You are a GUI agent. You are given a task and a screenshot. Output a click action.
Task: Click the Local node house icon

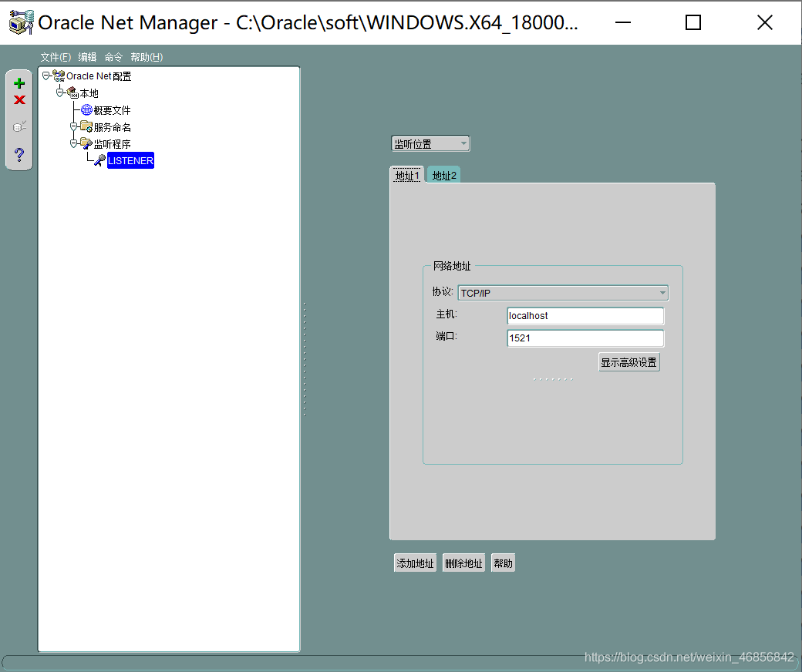[72, 93]
